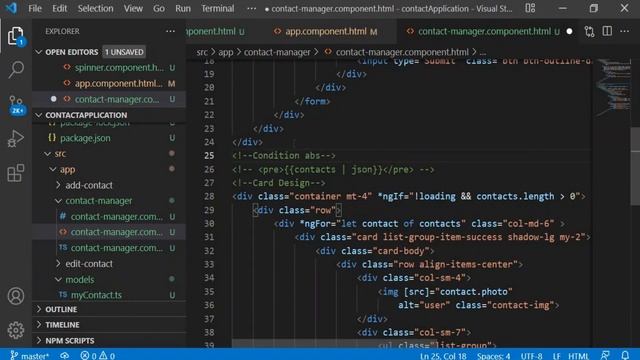640x360 pixels.
Task: Click app breadcrumb segment
Action: click(225, 52)
